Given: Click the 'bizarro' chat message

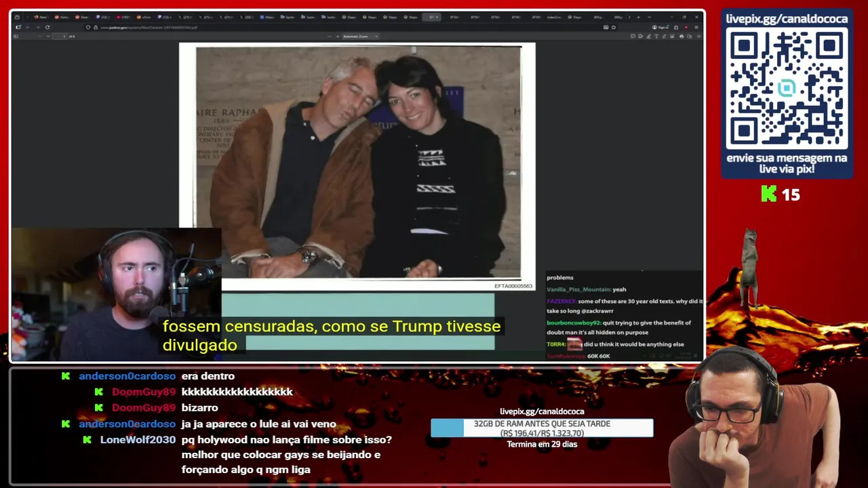Looking at the screenshot, I should pos(199,408).
